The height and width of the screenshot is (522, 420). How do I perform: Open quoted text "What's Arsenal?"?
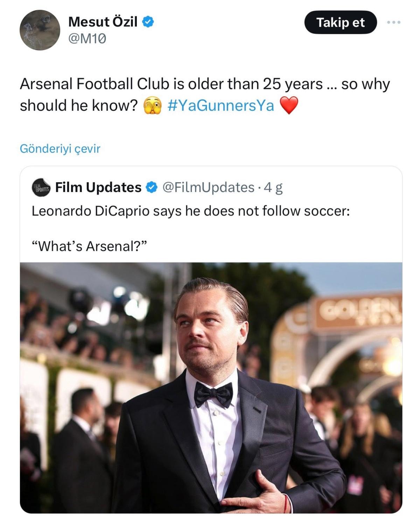point(89,246)
